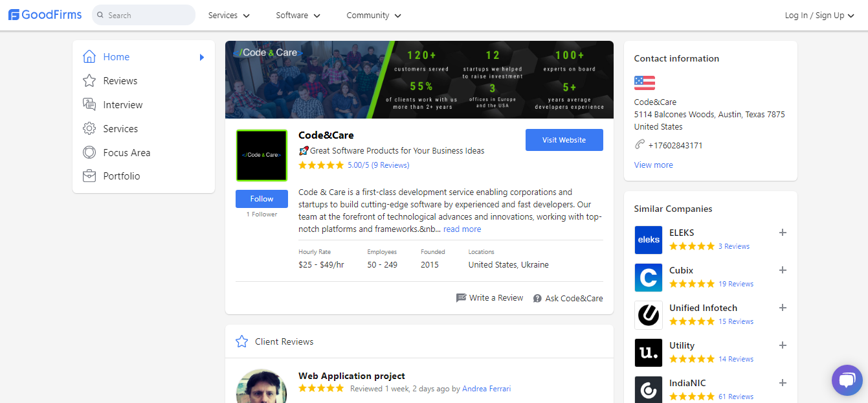The image size is (868, 403).
Task: Click the Code&Care company name heading
Action: [326, 135]
